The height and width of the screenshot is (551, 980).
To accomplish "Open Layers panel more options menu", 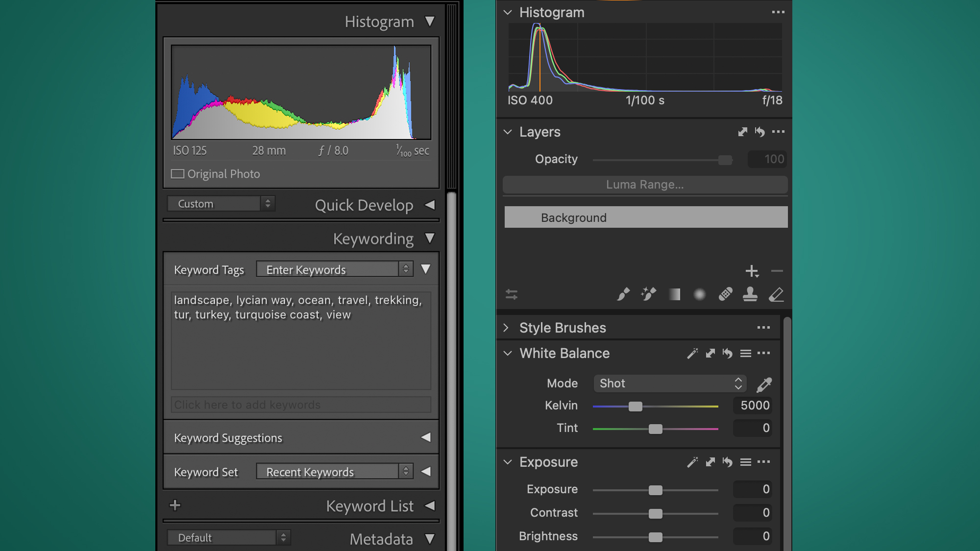I will click(778, 132).
